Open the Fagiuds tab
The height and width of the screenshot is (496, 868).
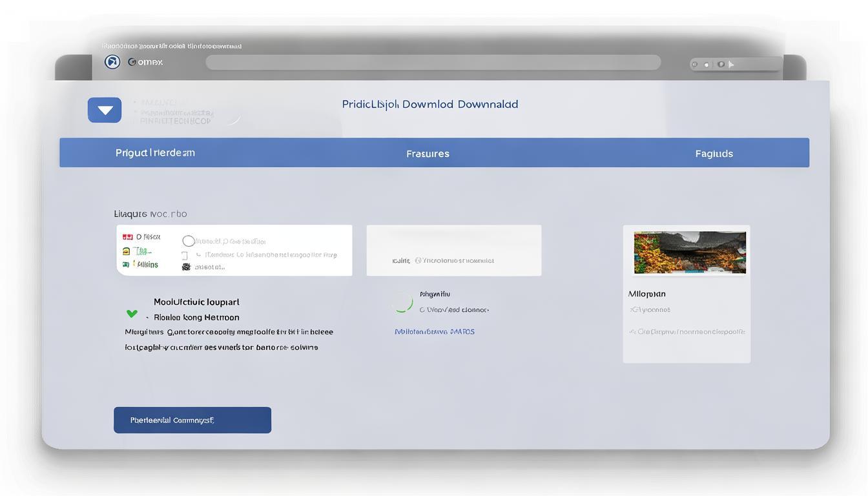(714, 154)
